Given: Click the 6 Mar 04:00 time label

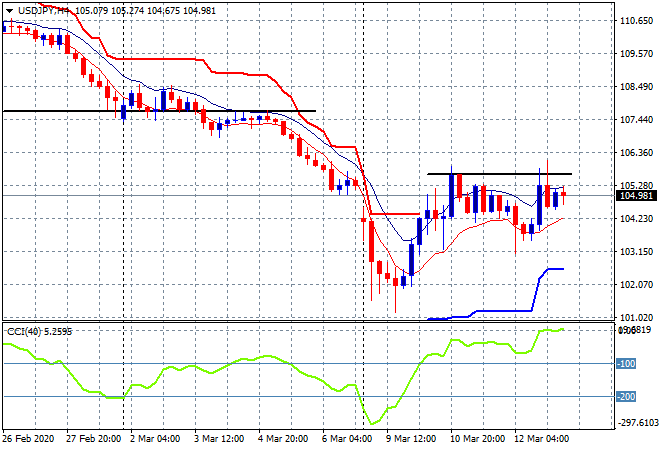Looking at the screenshot, I should [347, 439].
